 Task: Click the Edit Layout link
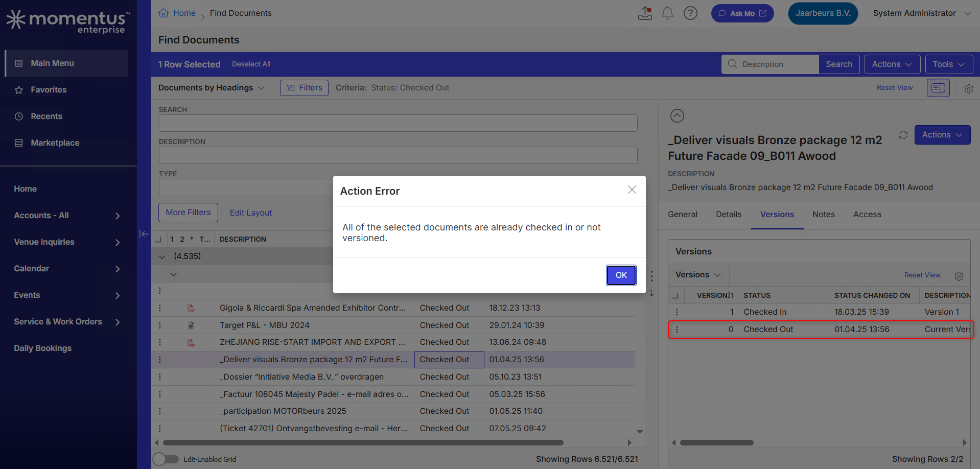coord(251,213)
